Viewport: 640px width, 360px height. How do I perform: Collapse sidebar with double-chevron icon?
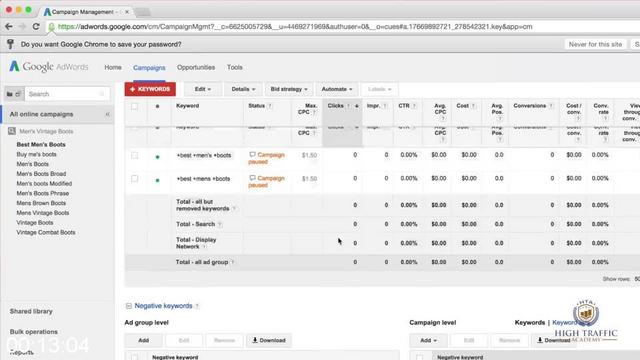click(x=107, y=114)
